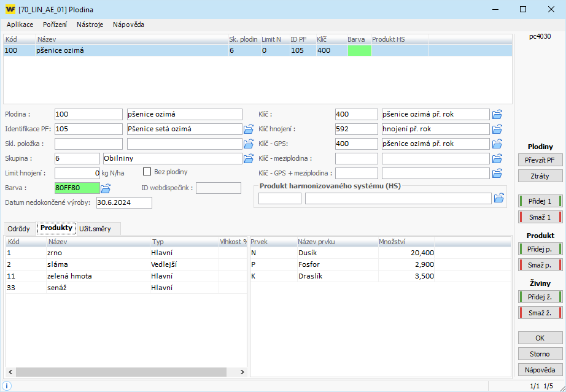Open folder lookup next to Identifikace PF
Image resolution: width=566 pixels, height=392 pixels.
[x=249, y=129]
